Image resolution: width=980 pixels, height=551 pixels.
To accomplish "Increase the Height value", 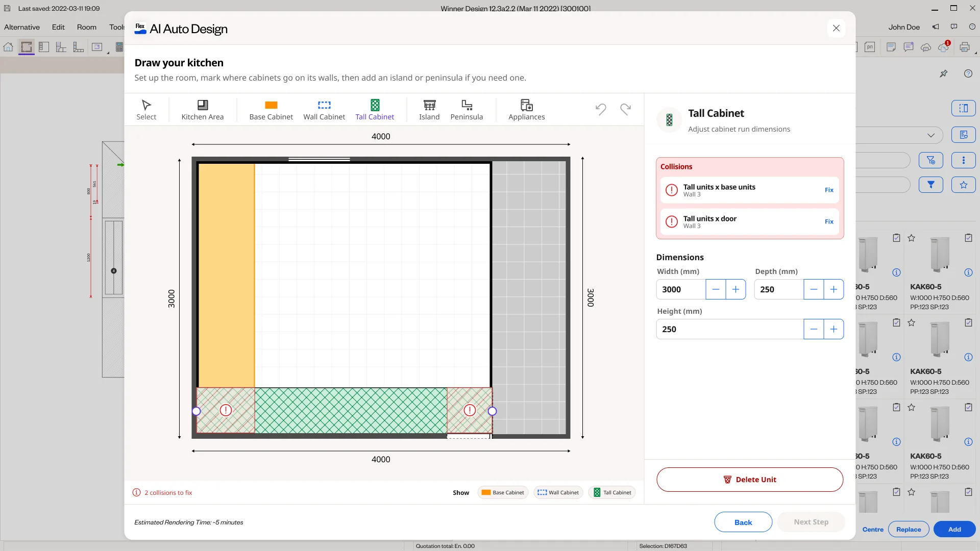I will coord(834,329).
